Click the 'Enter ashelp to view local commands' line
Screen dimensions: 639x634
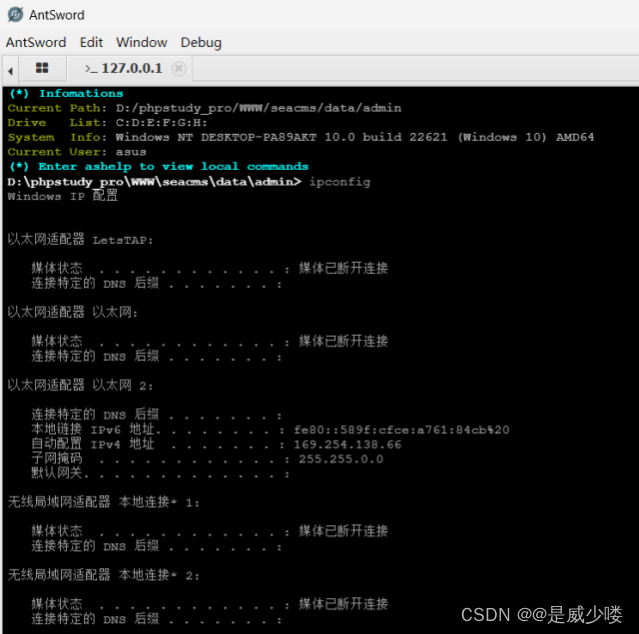(x=159, y=167)
